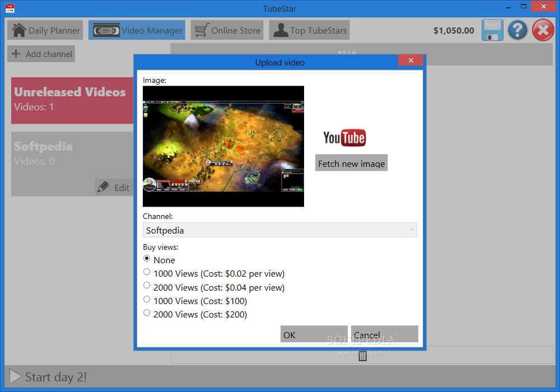Click the $1,050.00 balance text
The image size is (560, 392).
(x=454, y=31)
